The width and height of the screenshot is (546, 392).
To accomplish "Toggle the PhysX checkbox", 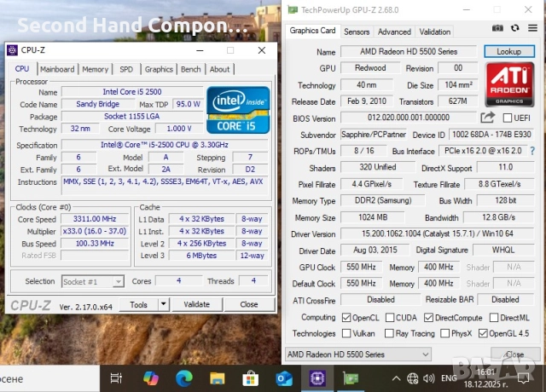I will [x=444, y=333].
